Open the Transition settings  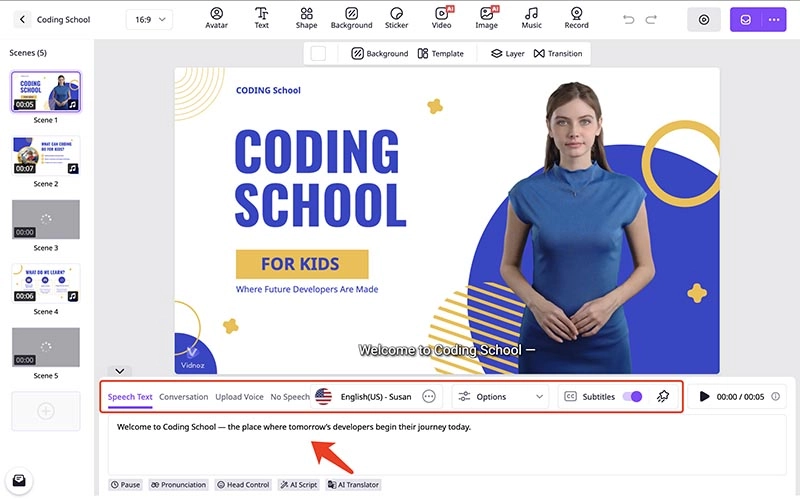(x=558, y=53)
